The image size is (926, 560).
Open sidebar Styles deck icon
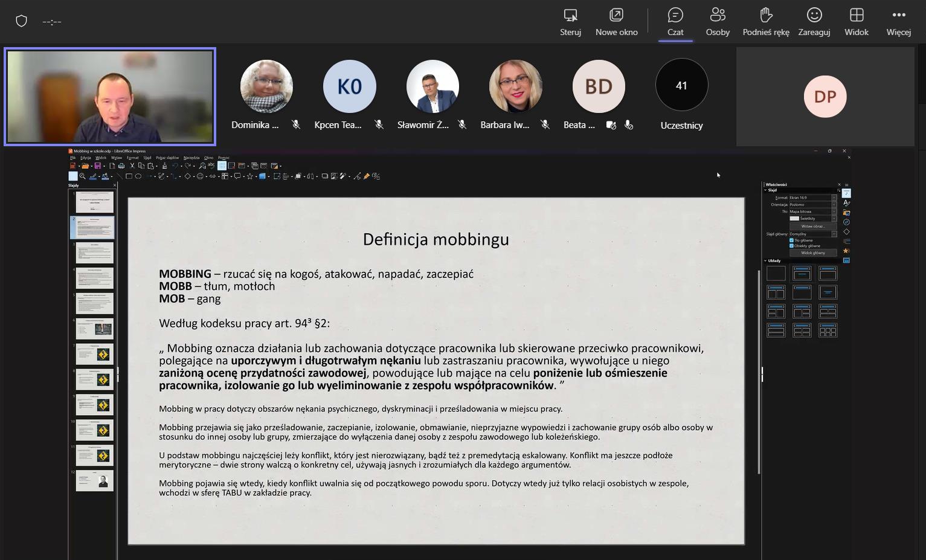tap(846, 203)
